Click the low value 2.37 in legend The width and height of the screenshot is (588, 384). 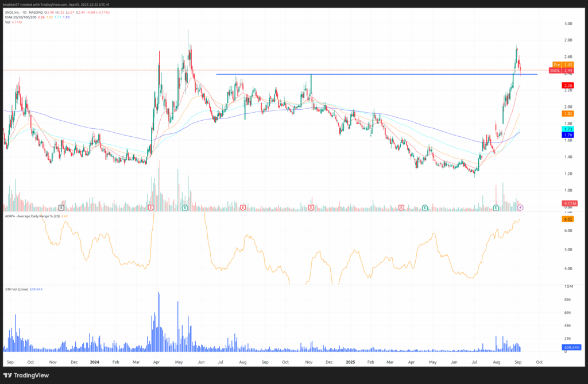pyautogui.click(x=71, y=13)
